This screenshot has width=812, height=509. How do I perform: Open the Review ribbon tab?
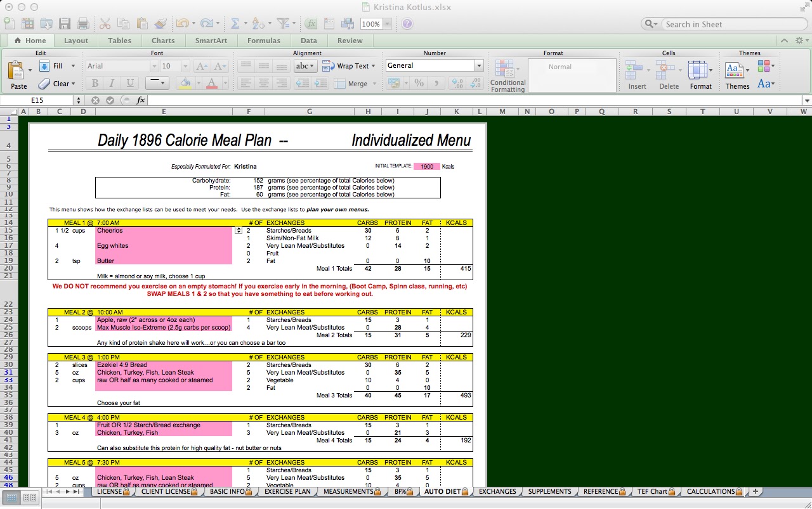pos(350,41)
